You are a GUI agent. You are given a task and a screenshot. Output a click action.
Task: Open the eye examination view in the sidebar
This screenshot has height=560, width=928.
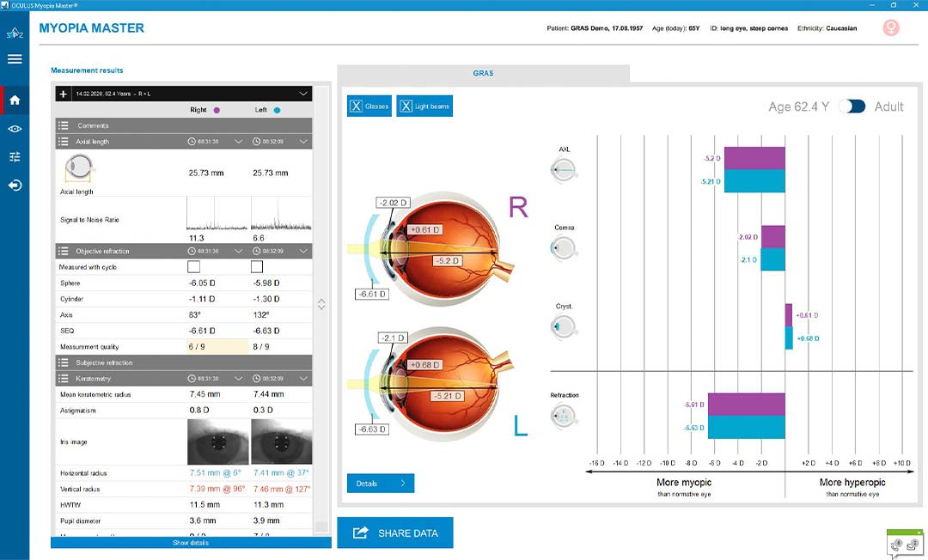click(x=15, y=129)
